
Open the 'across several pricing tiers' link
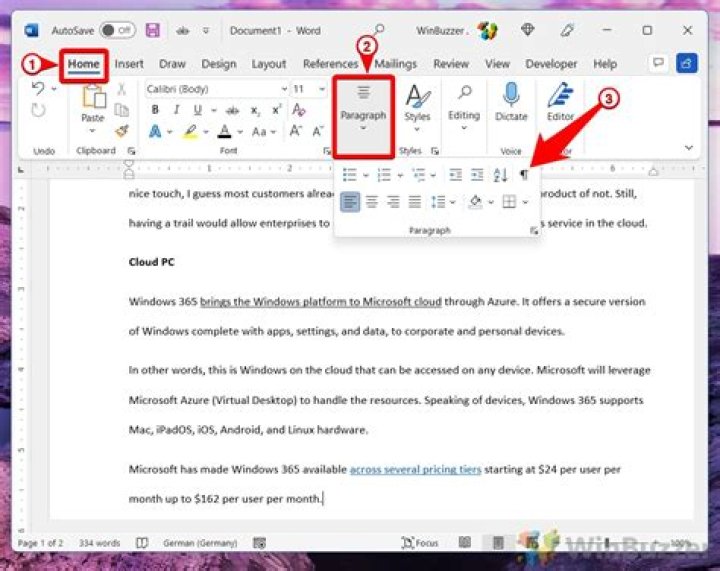416,470
